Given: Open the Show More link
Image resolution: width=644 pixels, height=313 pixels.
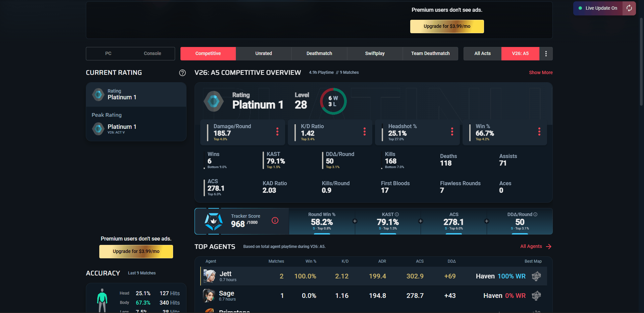Looking at the screenshot, I should [541, 73].
